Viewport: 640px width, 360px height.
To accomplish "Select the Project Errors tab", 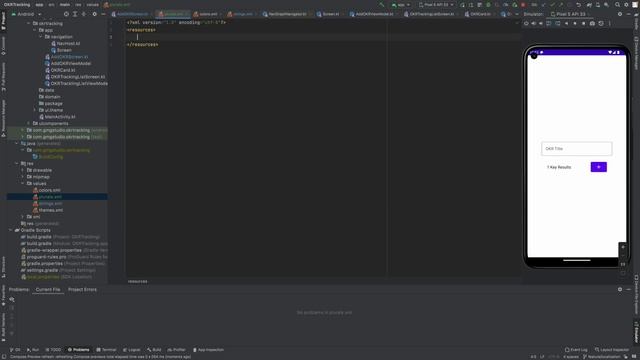I will click(82, 289).
